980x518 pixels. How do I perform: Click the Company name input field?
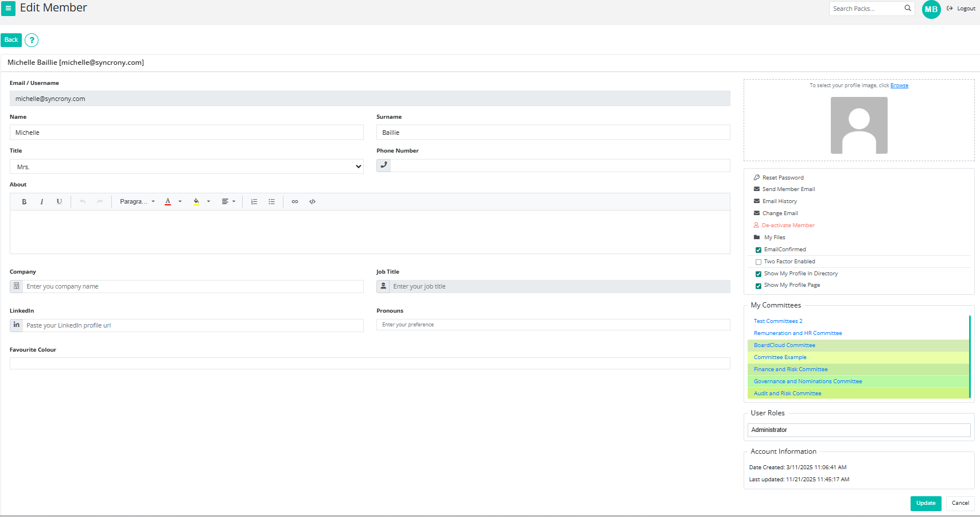click(192, 287)
